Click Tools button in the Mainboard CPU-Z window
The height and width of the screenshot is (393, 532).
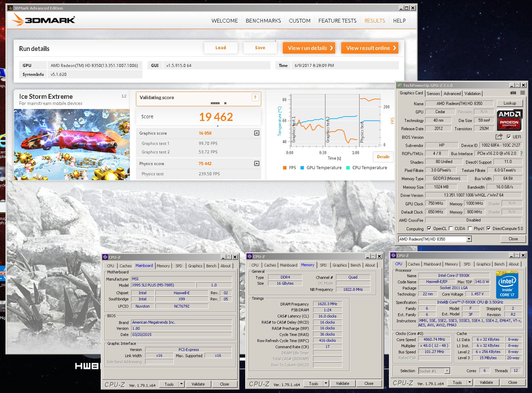(x=169, y=384)
